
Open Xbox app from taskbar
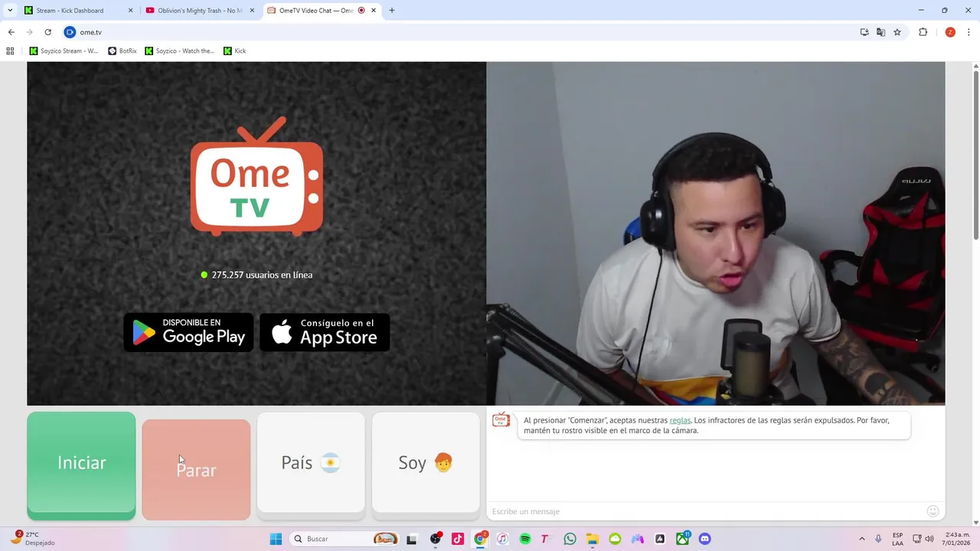tap(682, 539)
